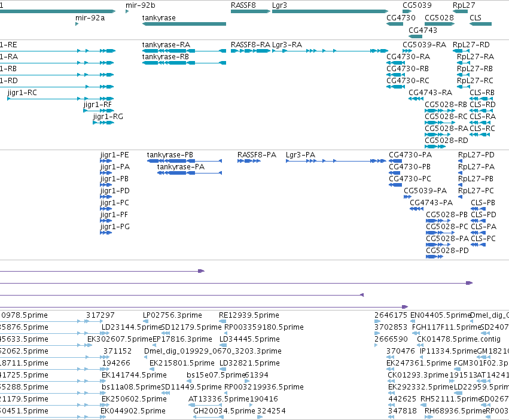The image size is (509, 420).
Task: Select the CG4743 gene bar
Action: tap(416, 36)
